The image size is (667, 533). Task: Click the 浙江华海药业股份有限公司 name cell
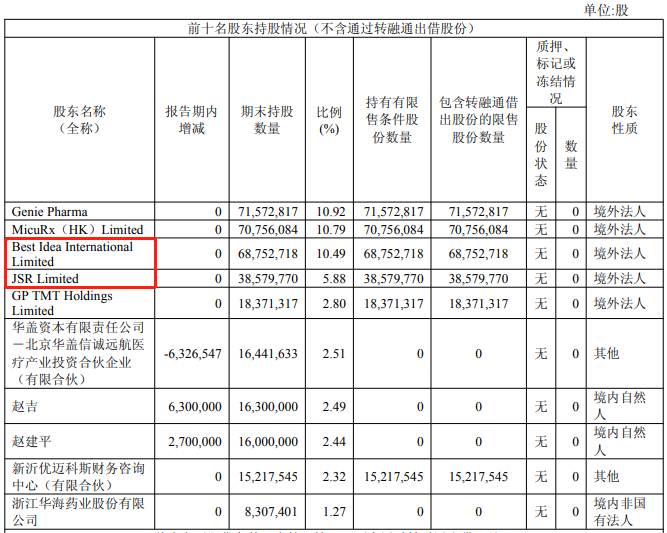point(79,512)
